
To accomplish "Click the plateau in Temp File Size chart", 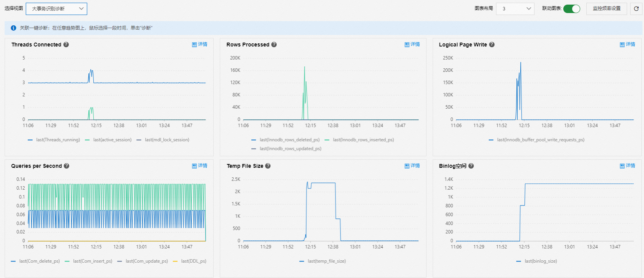I will coord(323,183).
